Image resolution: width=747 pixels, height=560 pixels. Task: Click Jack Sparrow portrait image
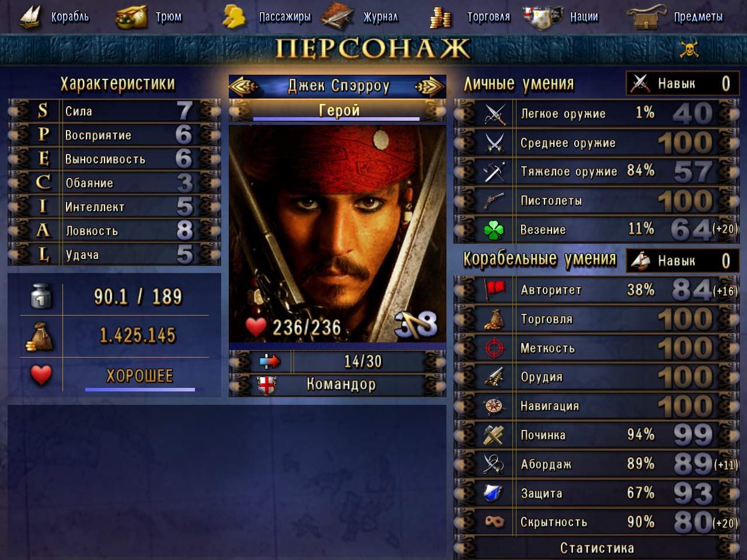point(337,233)
